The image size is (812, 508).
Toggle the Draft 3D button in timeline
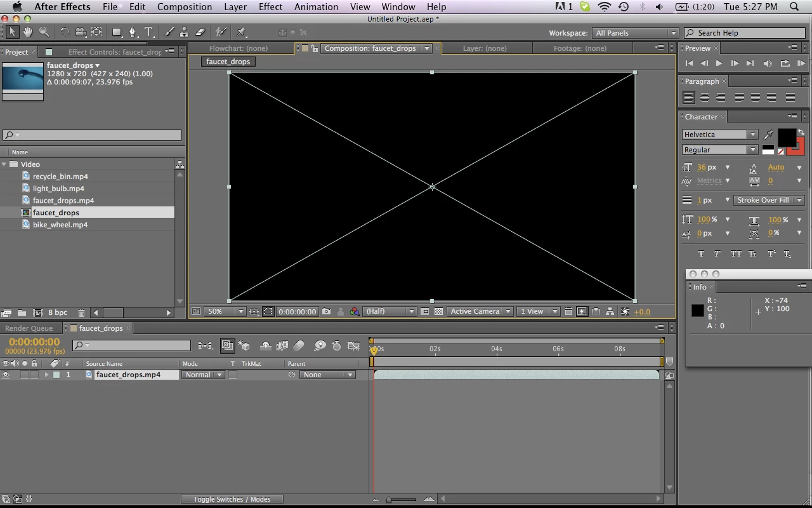pyautogui.click(x=245, y=346)
